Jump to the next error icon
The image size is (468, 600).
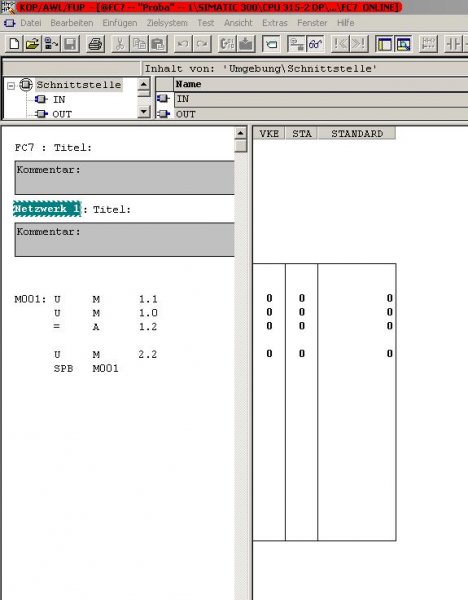(359, 44)
